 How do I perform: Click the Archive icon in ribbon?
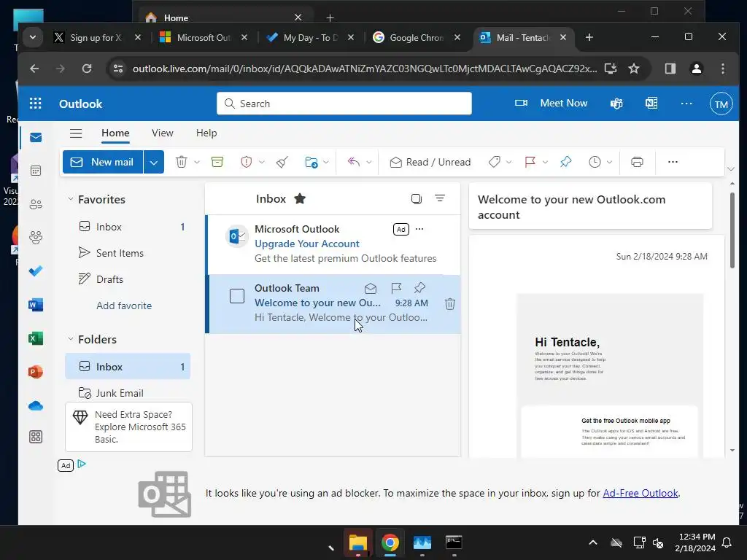click(217, 162)
